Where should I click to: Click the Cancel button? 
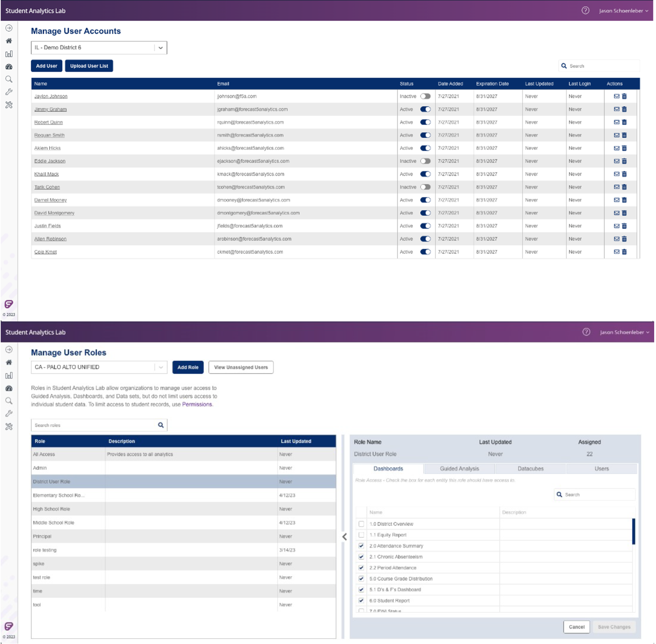576,627
